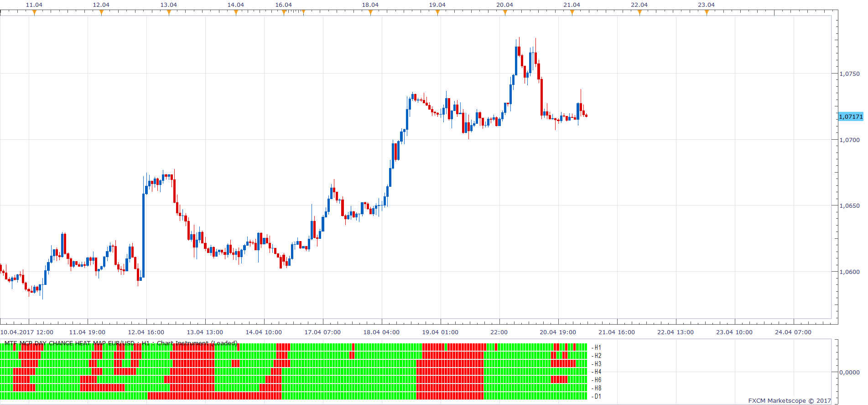The height and width of the screenshot is (405, 868).
Task: Click the 10.04.2017 12:00 time axis label
Action: click(x=26, y=332)
